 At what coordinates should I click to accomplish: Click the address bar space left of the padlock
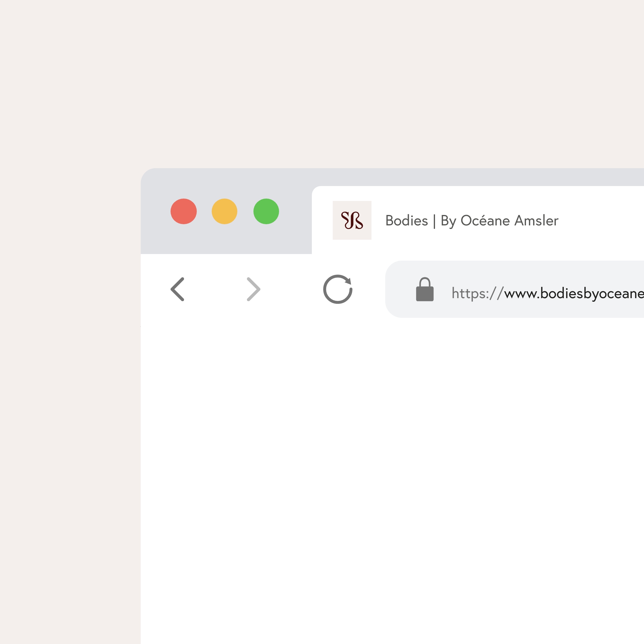click(x=400, y=289)
